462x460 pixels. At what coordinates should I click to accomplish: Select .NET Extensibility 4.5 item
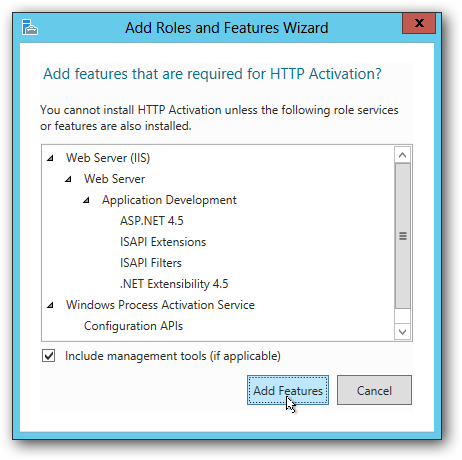pyautogui.click(x=174, y=284)
